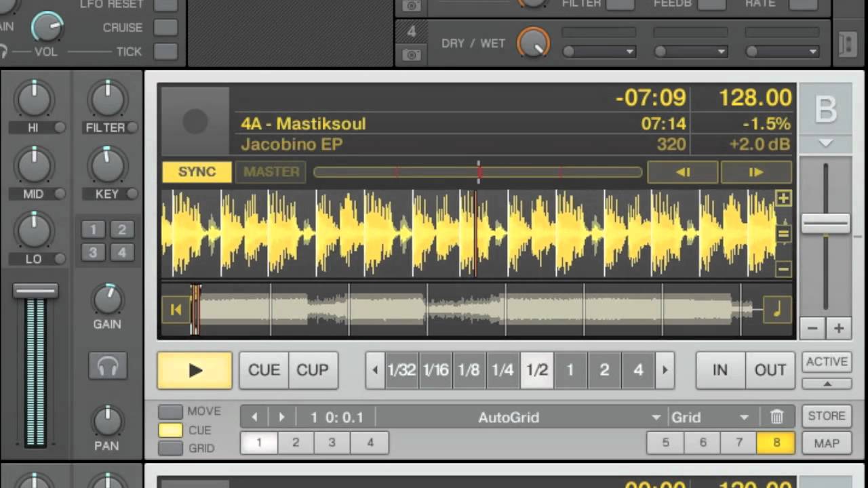This screenshot has width=868, height=488.
Task: Toggle the CRUISE checkbox
Action: 165,28
